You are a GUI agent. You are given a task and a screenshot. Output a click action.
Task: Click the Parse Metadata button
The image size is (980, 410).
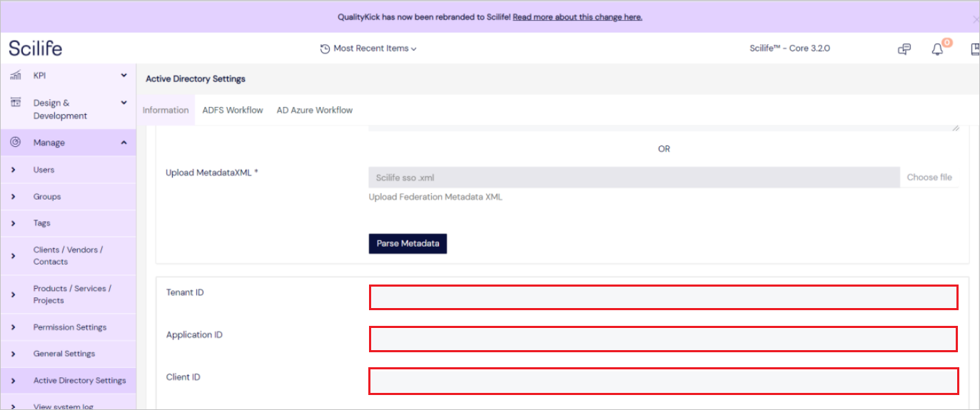(x=408, y=243)
